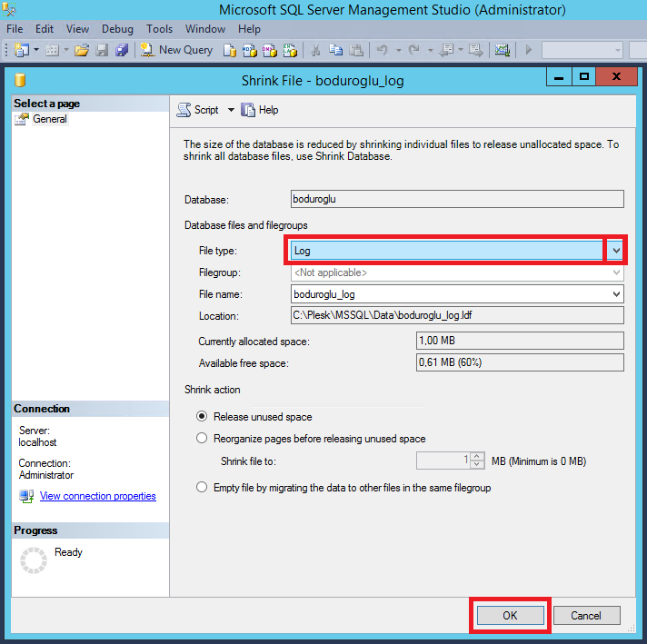The width and height of the screenshot is (647, 644).
Task: Open the empty toolbar combo box
Action: tap(582, 50)
